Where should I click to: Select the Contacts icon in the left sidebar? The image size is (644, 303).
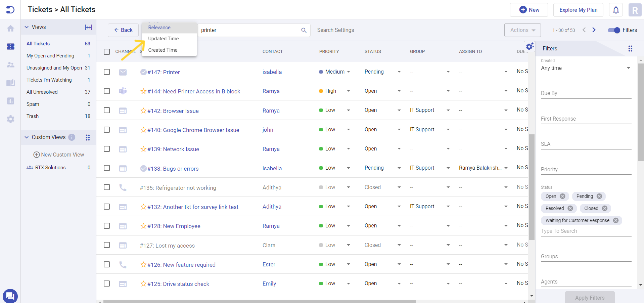pos(10,65)
